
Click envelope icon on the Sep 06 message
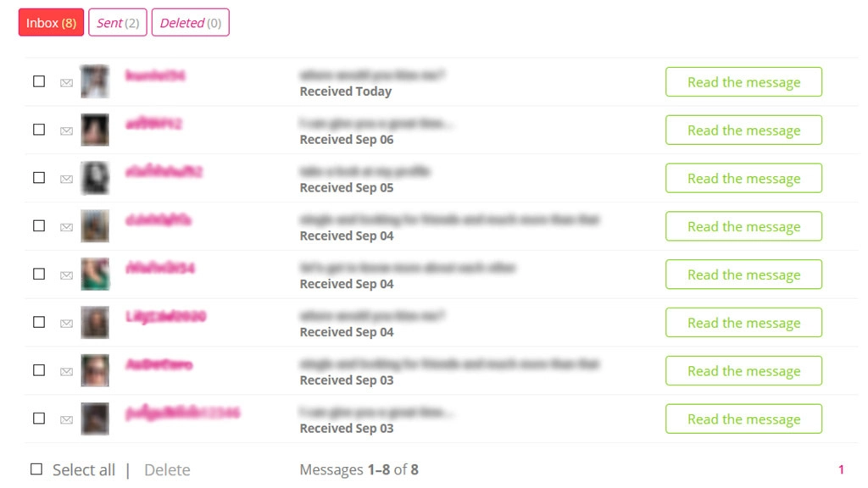(x=66, y=130)
